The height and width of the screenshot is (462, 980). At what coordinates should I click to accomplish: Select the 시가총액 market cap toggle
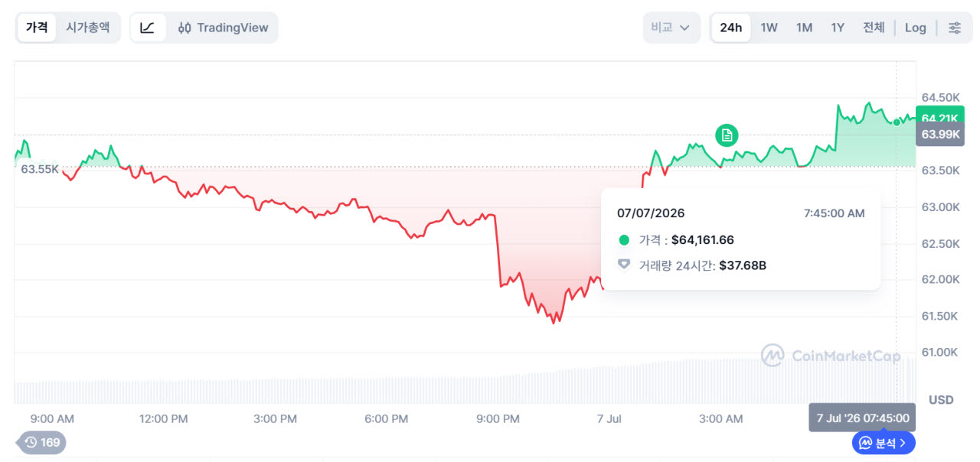pos(87,28)
